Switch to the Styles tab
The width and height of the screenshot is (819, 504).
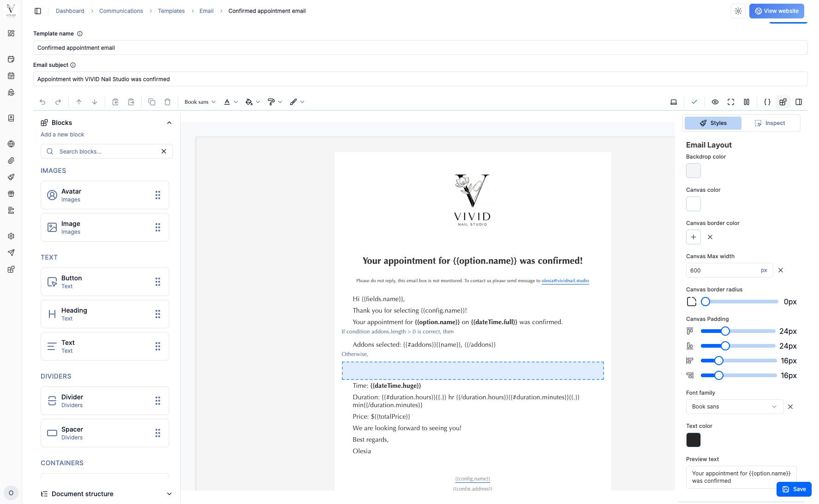713,123
